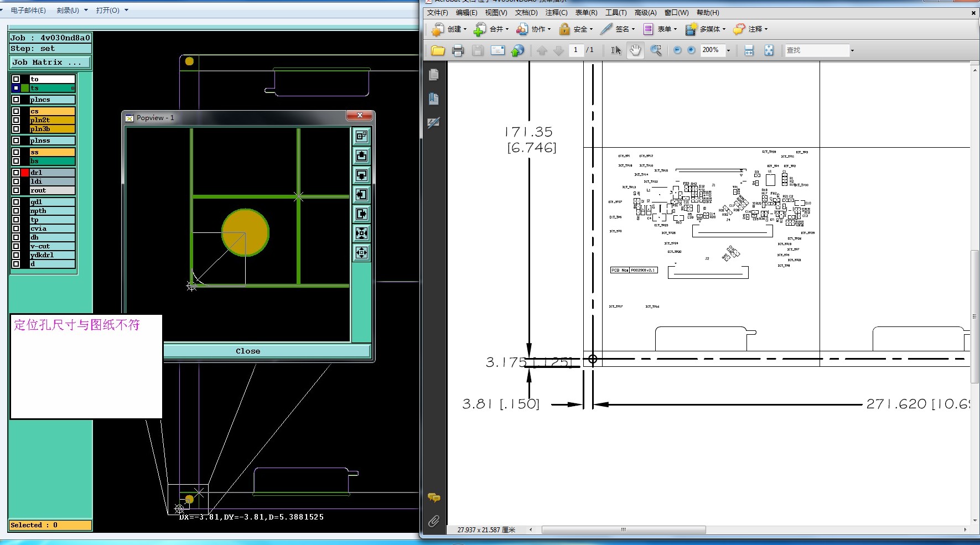The height and width of the screenshot is (545, 980).
Task: Click the open folder icon
Action: coord(438,51)
